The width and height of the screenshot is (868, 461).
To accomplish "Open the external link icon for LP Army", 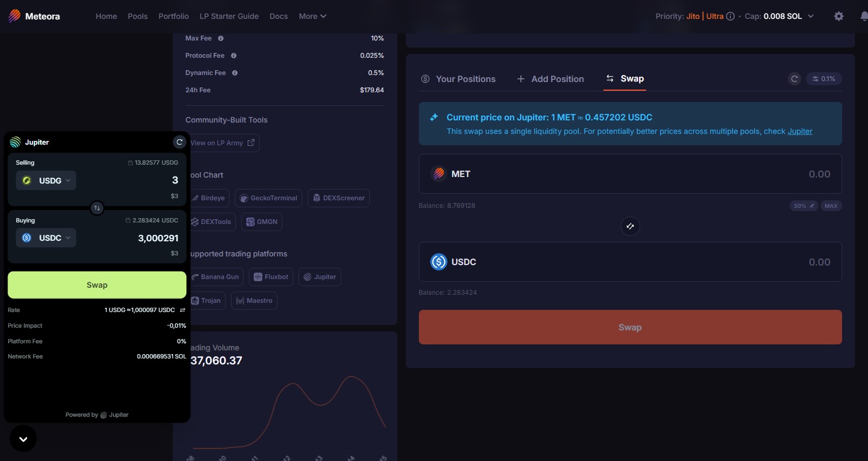I will (251, 143).
